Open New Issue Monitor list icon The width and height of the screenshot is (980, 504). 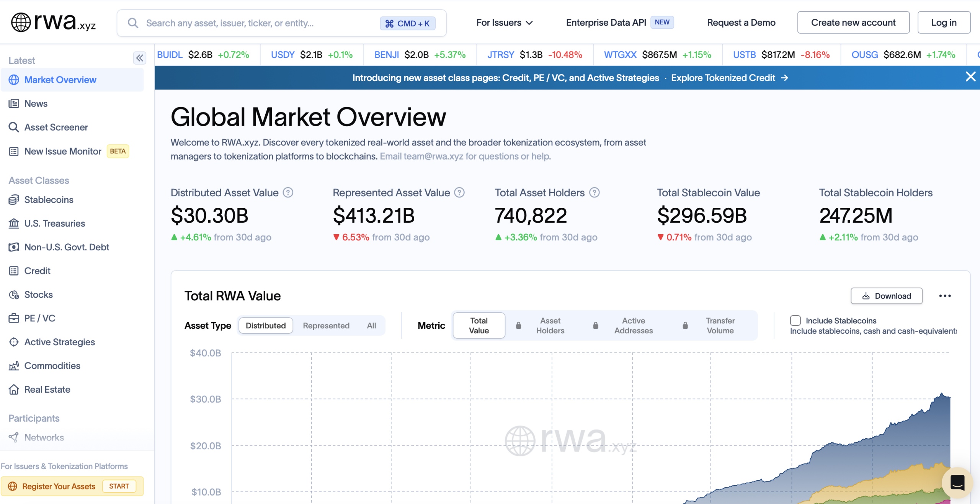point(14,151)
